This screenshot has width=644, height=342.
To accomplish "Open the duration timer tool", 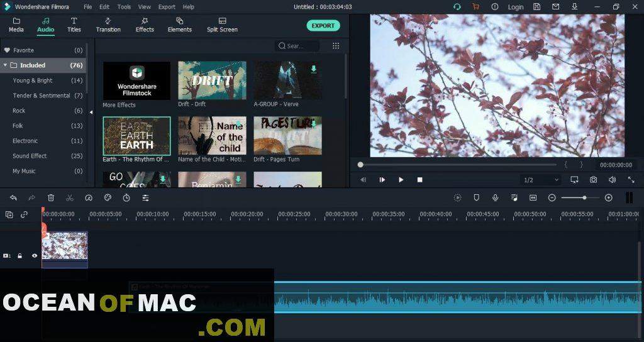I will point(126,198).
